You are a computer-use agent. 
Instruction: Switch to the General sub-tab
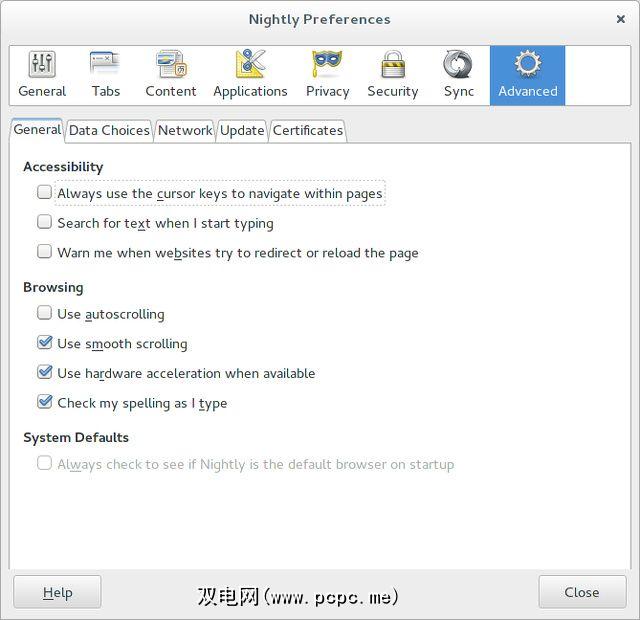point(37,130)
